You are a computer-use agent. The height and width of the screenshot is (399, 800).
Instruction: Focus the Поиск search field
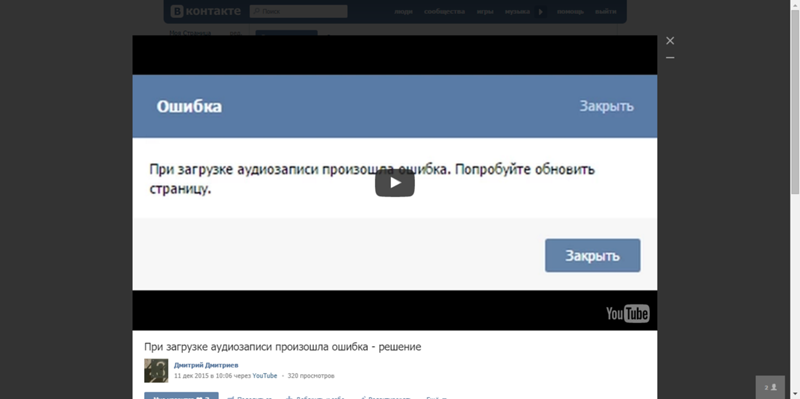298,11
